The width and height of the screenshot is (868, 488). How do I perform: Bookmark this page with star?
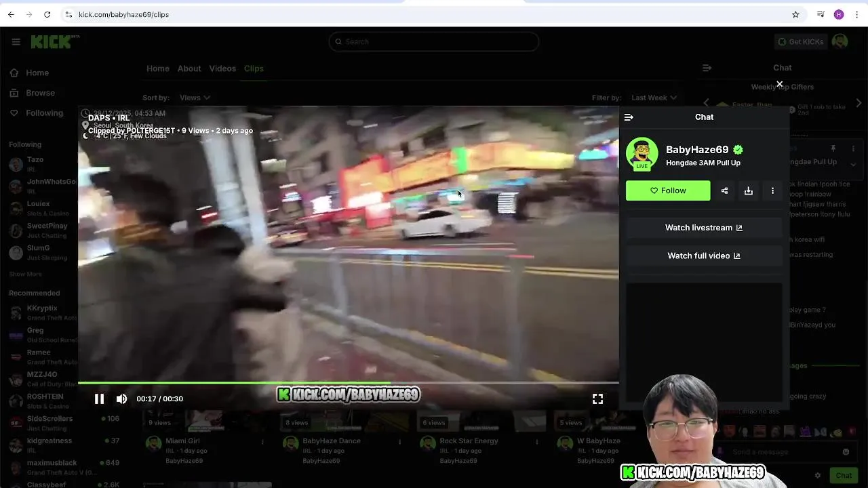pyautogui.click(x=795, y=14)
